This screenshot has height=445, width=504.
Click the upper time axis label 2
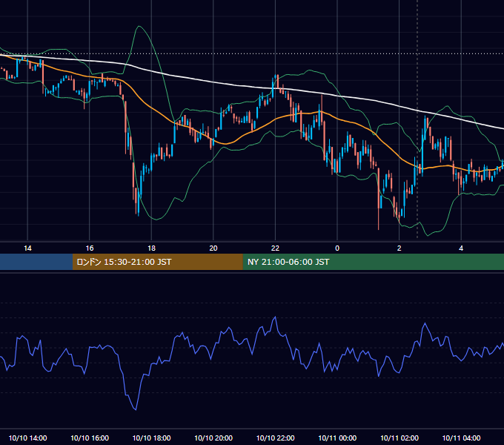[x=399, y=248]
